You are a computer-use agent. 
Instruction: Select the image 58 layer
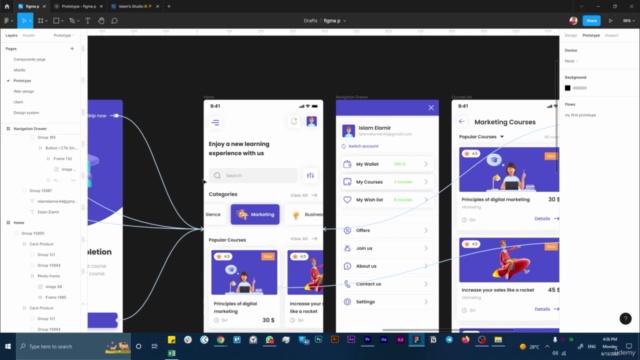[x=53, y=287]
